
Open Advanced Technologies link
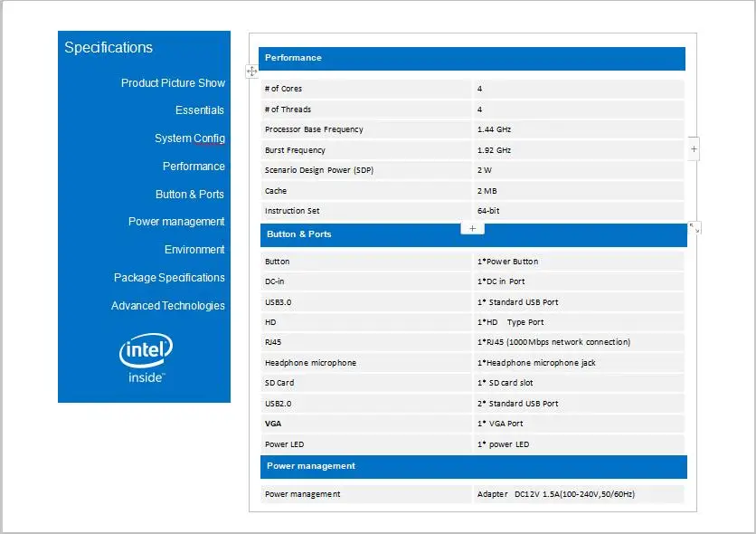point(168,306)
